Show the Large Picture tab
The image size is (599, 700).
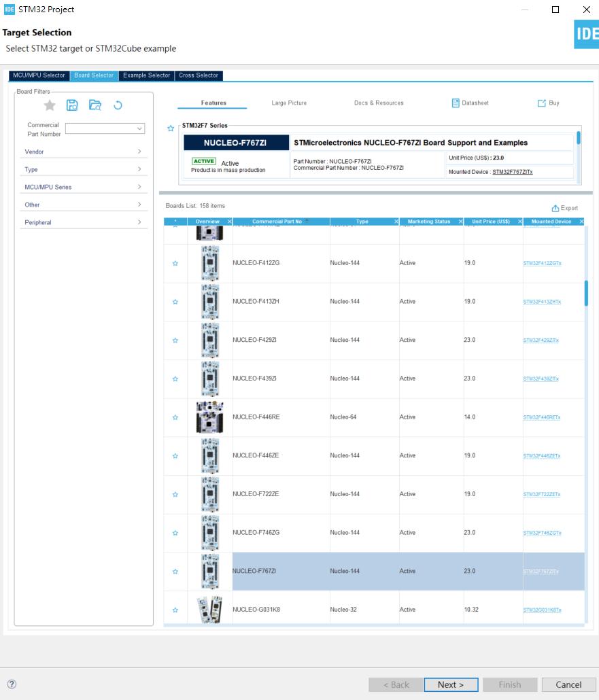coord(289,103)
